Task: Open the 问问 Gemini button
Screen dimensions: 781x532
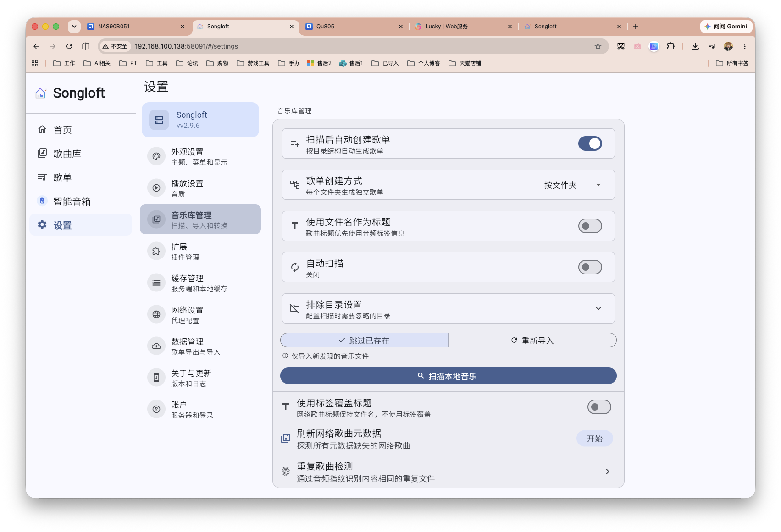Action: click(x=726, y=27)
